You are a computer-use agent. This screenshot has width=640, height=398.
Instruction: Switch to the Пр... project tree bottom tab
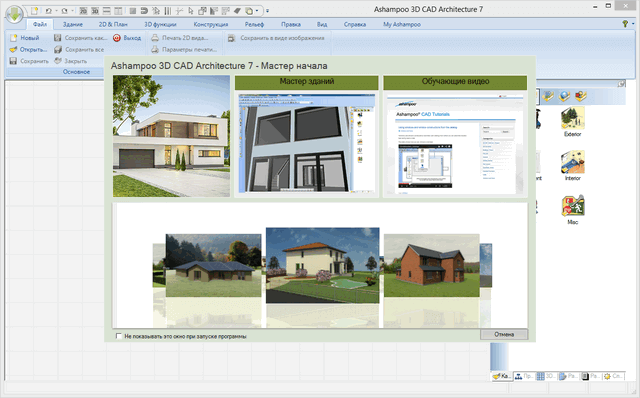(x=524, y=376)
